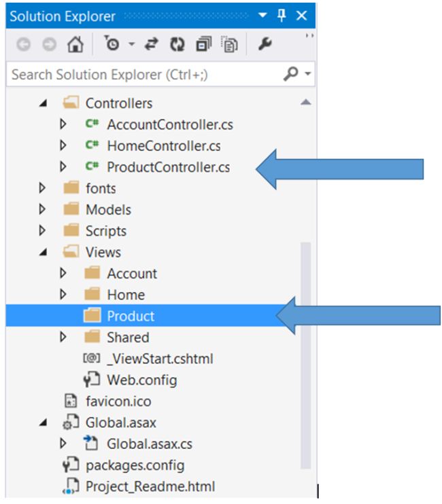Collapse the Global.asax node

(x=43, y=422)
